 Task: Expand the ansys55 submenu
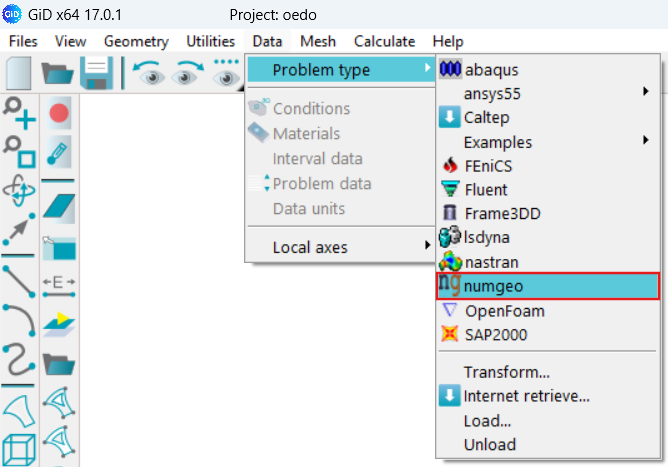[x=548, y=93]
